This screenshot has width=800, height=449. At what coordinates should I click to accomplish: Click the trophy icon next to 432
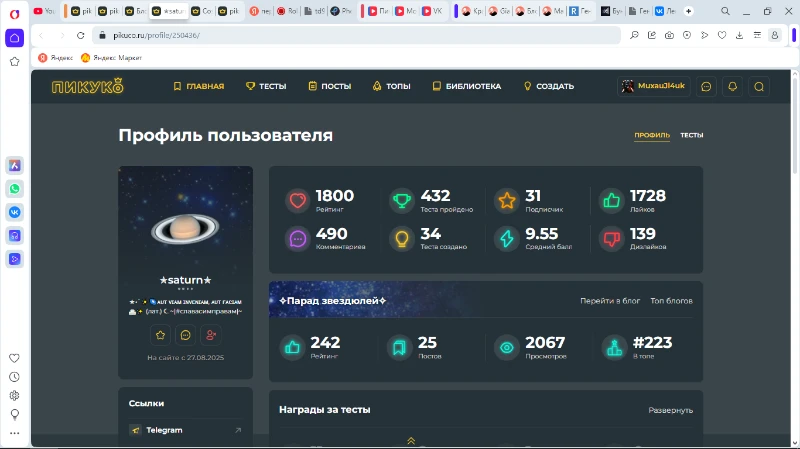point(402,201)
